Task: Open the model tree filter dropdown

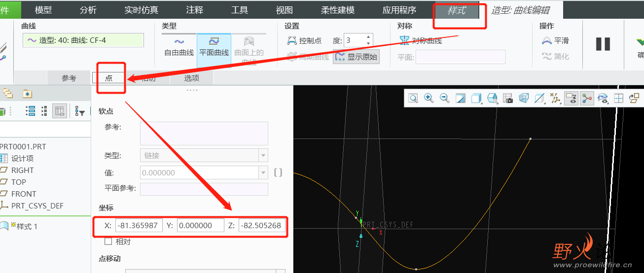Action: point(80,111)
